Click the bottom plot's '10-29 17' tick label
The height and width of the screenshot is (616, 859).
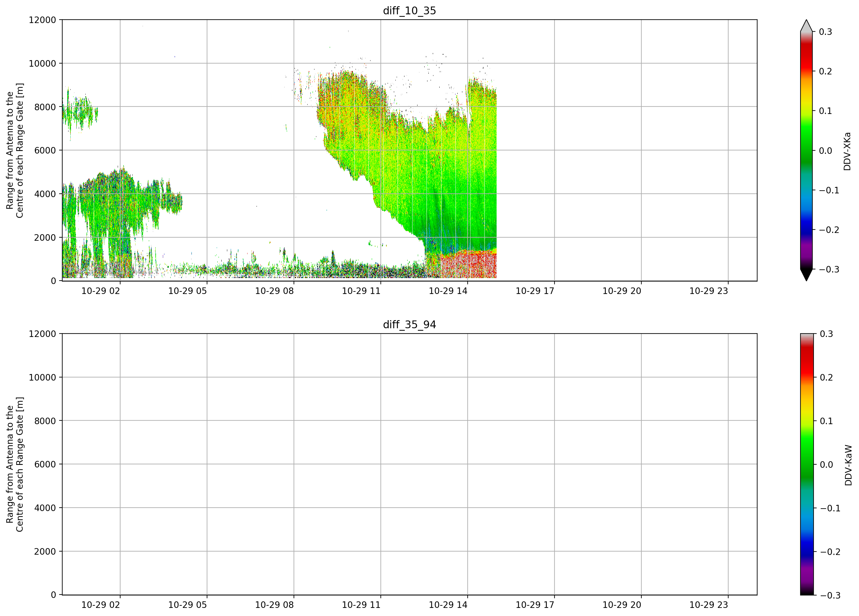tap(535, 605)
